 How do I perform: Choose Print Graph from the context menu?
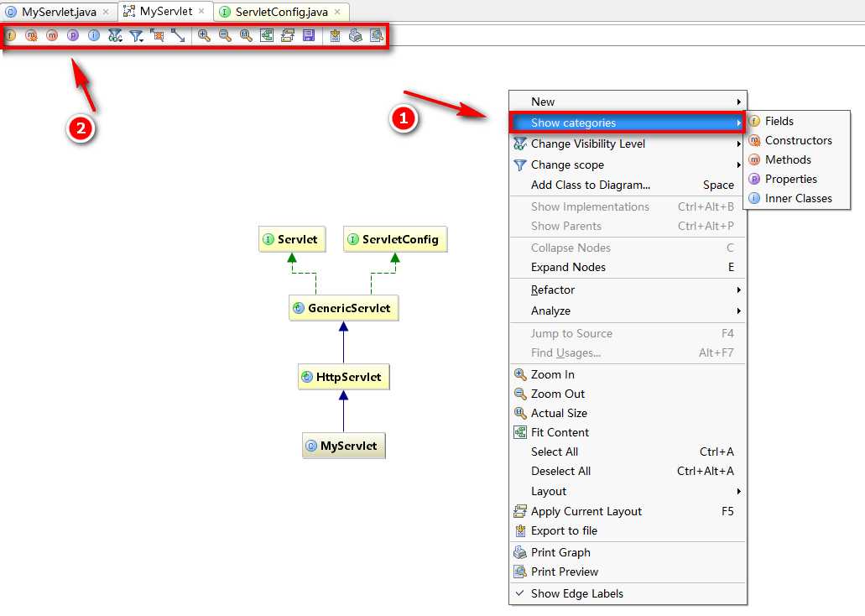point(628,552)
